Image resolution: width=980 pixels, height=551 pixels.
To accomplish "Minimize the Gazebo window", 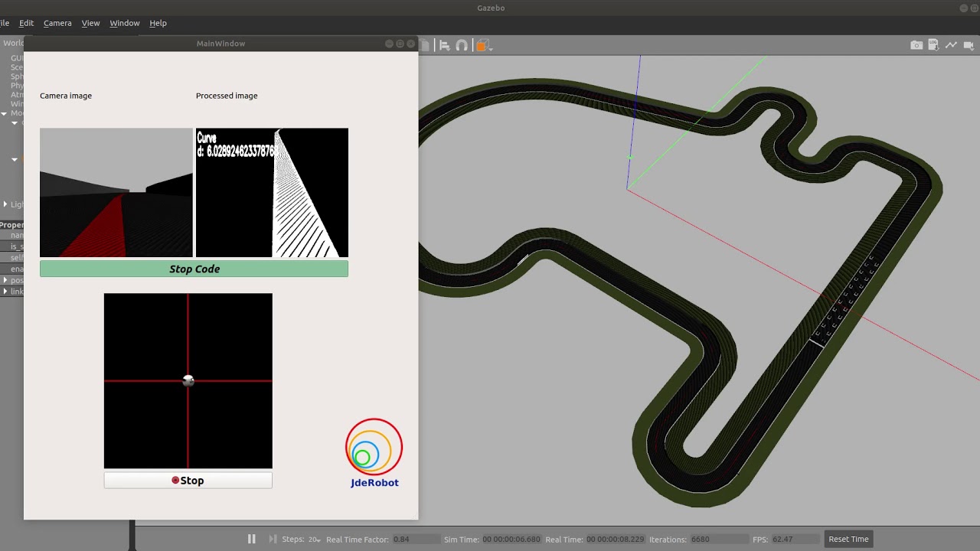I will (x=963, y=8).
